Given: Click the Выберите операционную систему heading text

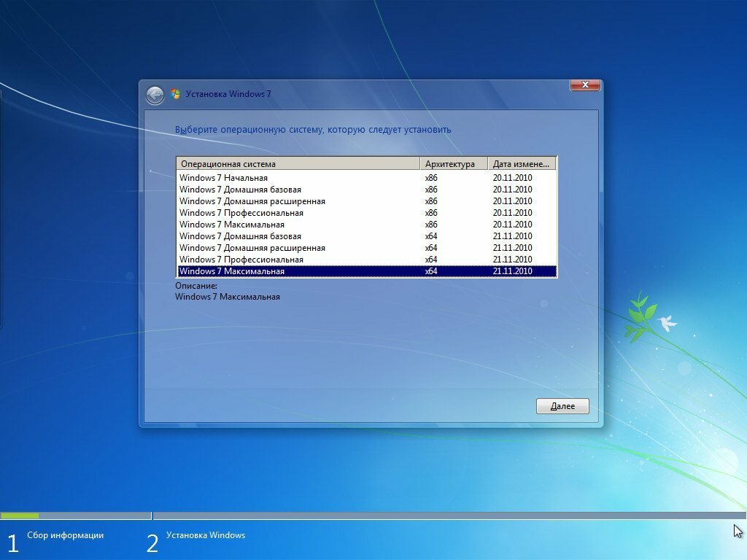Looking at the screenshot, I should [313, 130].
